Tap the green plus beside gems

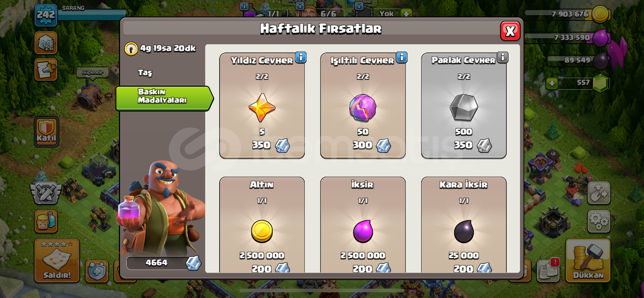click(x=552, y=83)
